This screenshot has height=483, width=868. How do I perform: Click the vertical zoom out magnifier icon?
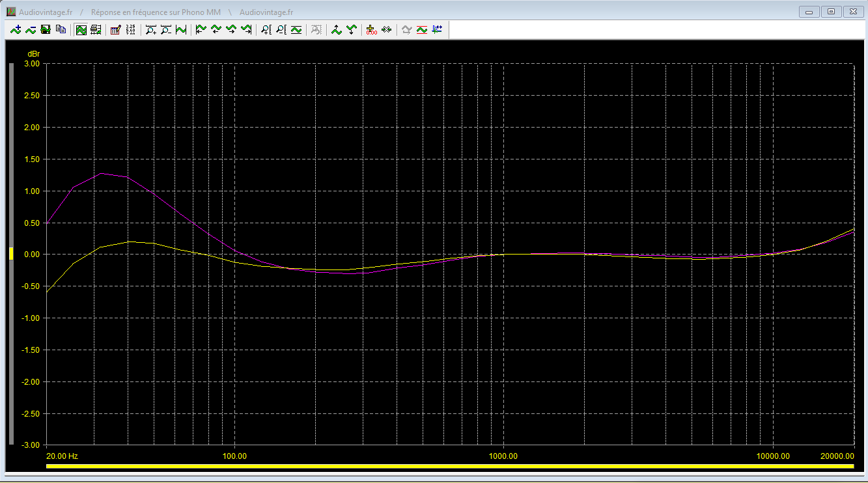281,29
